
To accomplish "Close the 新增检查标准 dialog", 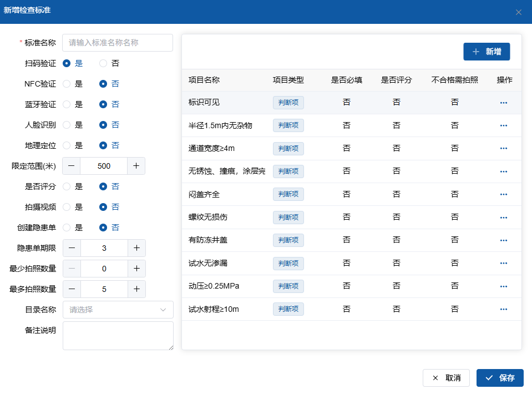I will [x=519, y=12].
